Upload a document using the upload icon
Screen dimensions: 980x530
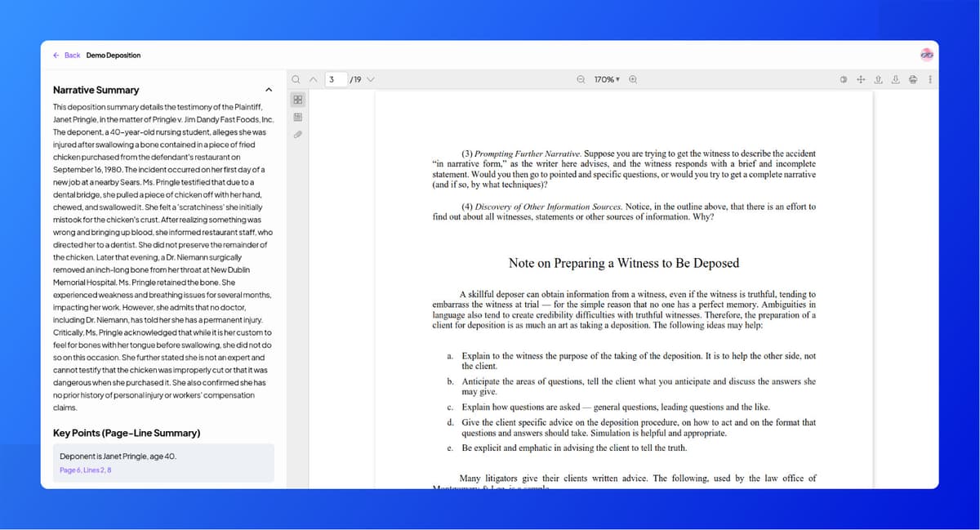(x=878, y=79)
